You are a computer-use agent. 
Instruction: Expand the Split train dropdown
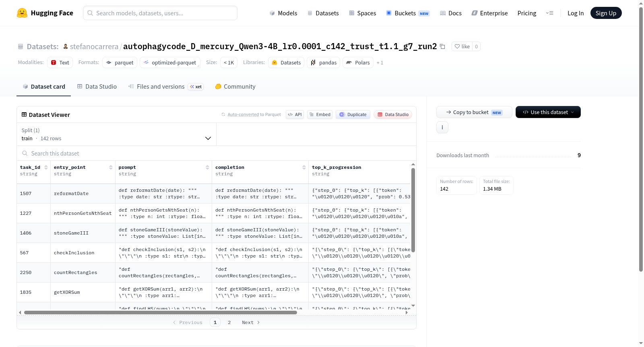[x=116, y=134]
